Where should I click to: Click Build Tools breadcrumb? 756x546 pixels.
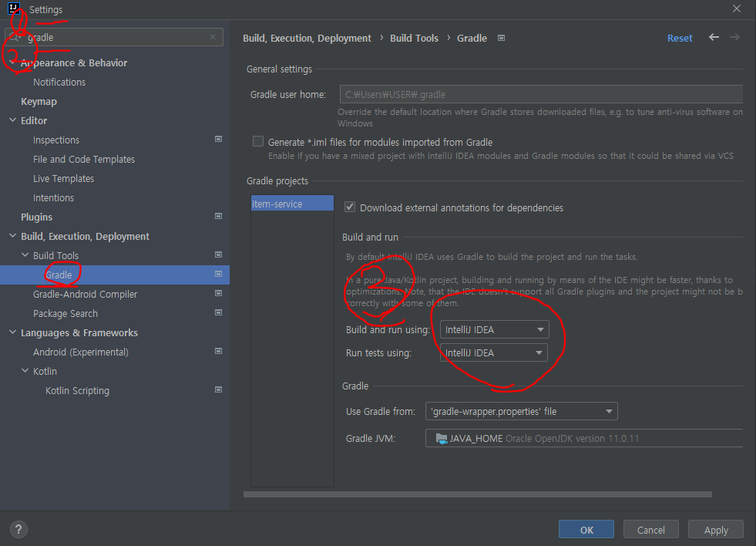[414, 38]
